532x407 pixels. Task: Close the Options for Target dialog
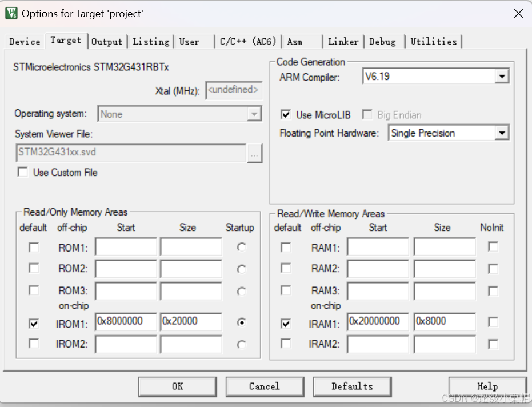coord(518,14)
